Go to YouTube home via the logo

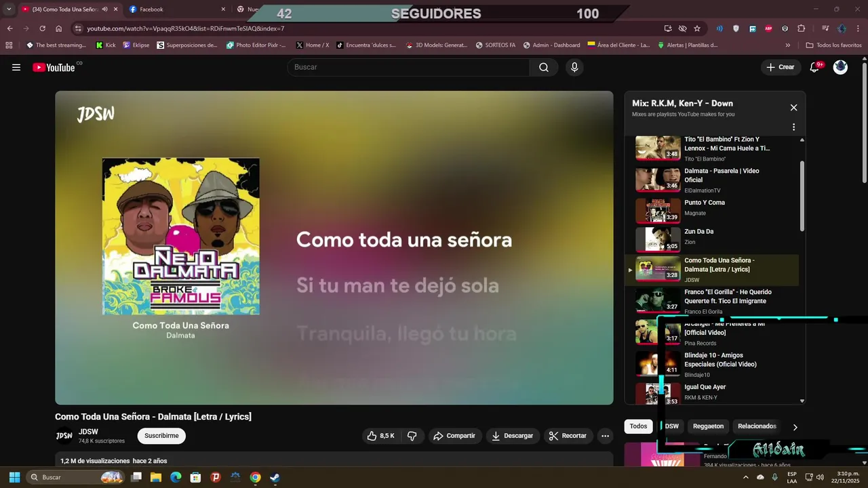(x=54, y=67)
